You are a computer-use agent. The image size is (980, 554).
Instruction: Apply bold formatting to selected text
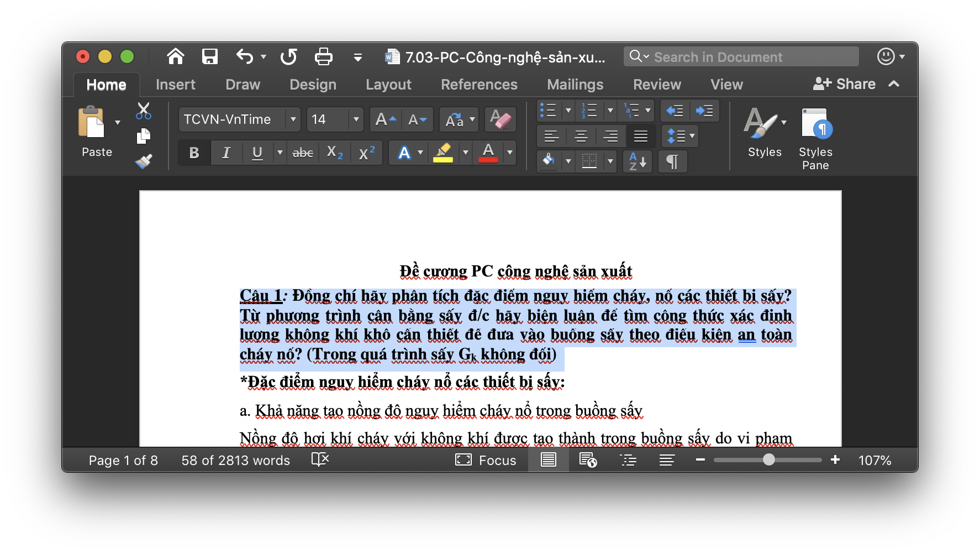193,153
